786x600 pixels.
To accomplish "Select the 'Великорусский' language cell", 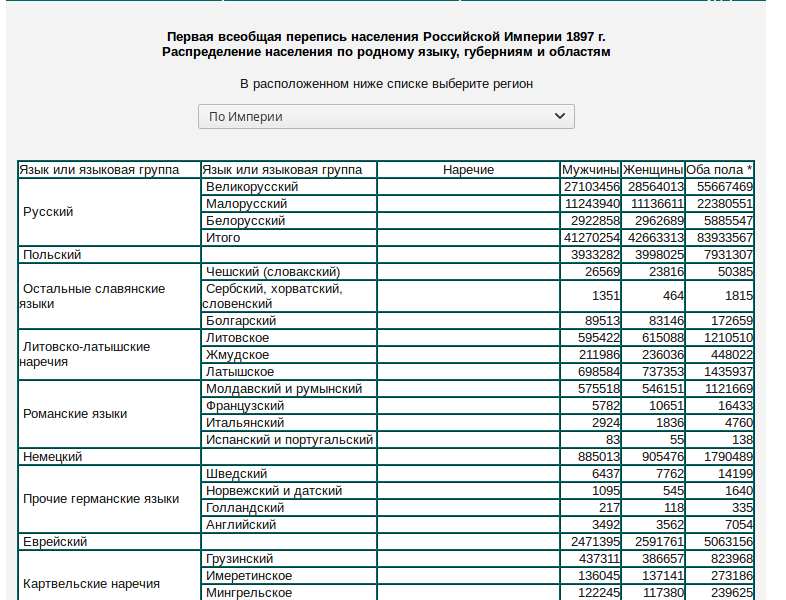I will (x=252, y=187).
